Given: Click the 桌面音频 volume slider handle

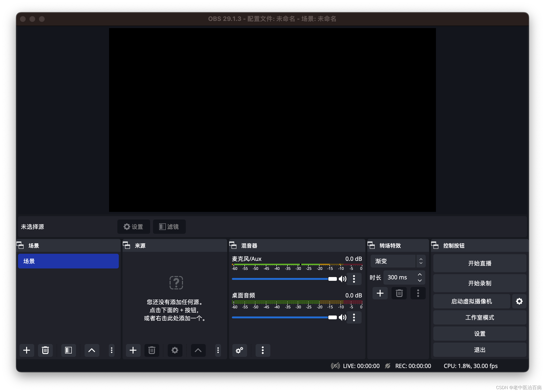Looking at the screenshot, I should point(333,317).
